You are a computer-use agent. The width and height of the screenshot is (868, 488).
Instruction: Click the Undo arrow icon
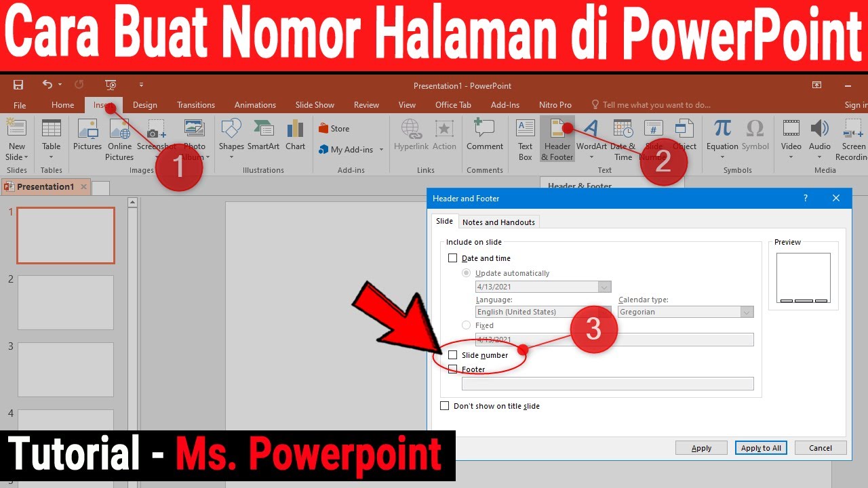[x=47, y=85]
